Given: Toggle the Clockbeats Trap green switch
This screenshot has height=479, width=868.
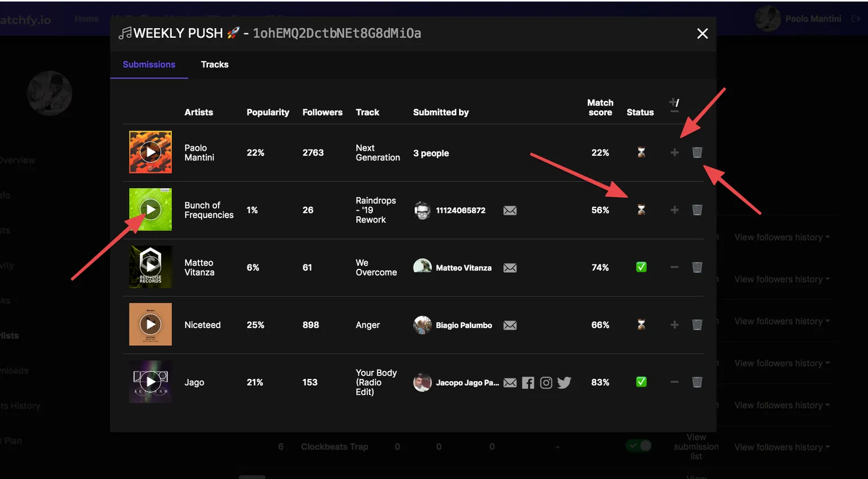Looking at the screenshot, I should click(639, 446).
